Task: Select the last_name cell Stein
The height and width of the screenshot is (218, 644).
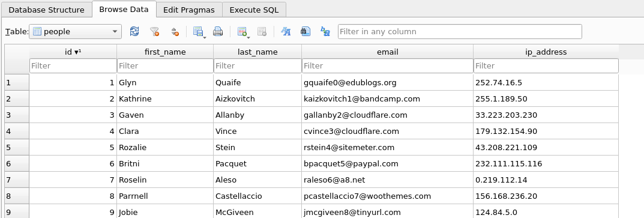Action: (257, 147)
